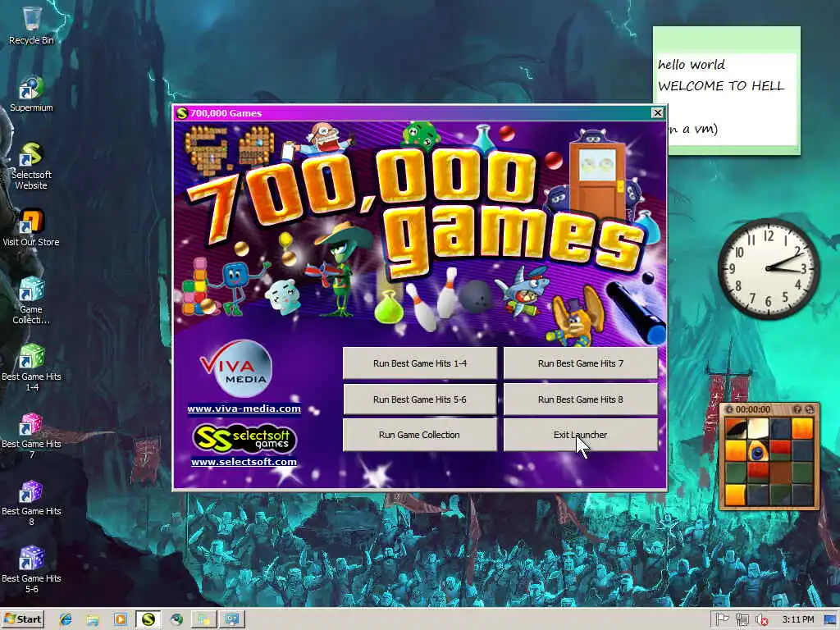
Task: Open the www.selectsoft.com link
Action: click(x=244, y=462)
